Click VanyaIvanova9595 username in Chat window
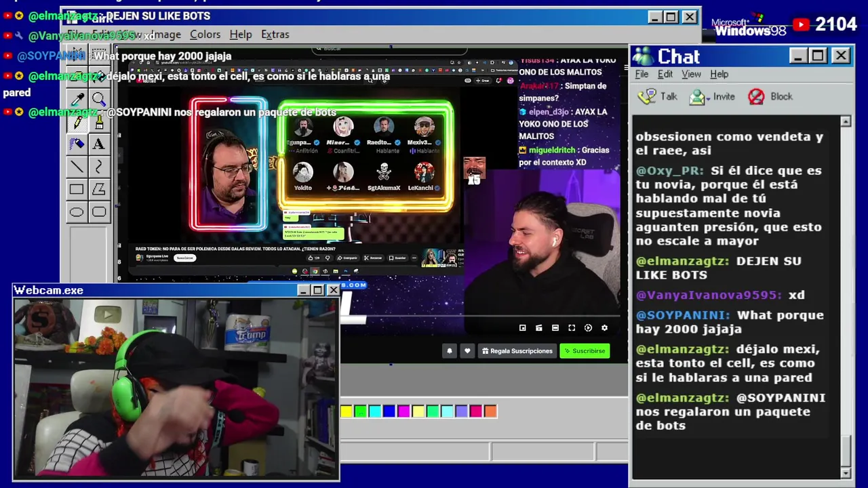This screenshot has height=488, width=868. click(x=709, y=295)
